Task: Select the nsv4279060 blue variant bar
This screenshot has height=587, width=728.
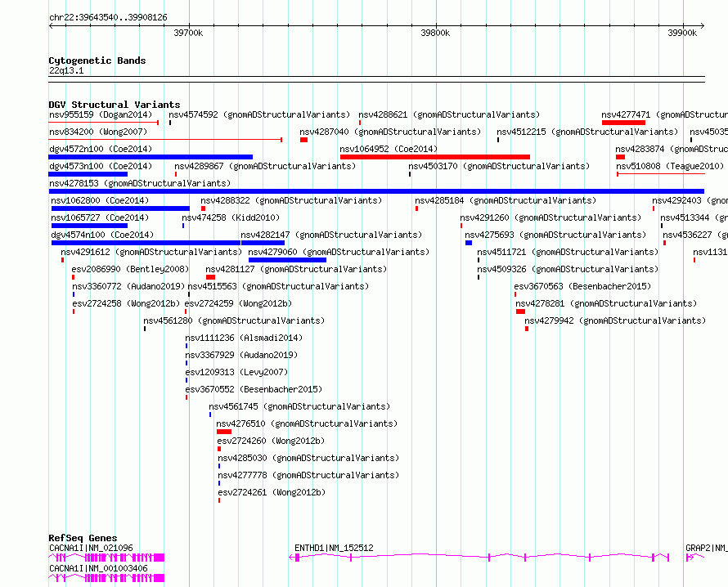Action: (287, 260)
